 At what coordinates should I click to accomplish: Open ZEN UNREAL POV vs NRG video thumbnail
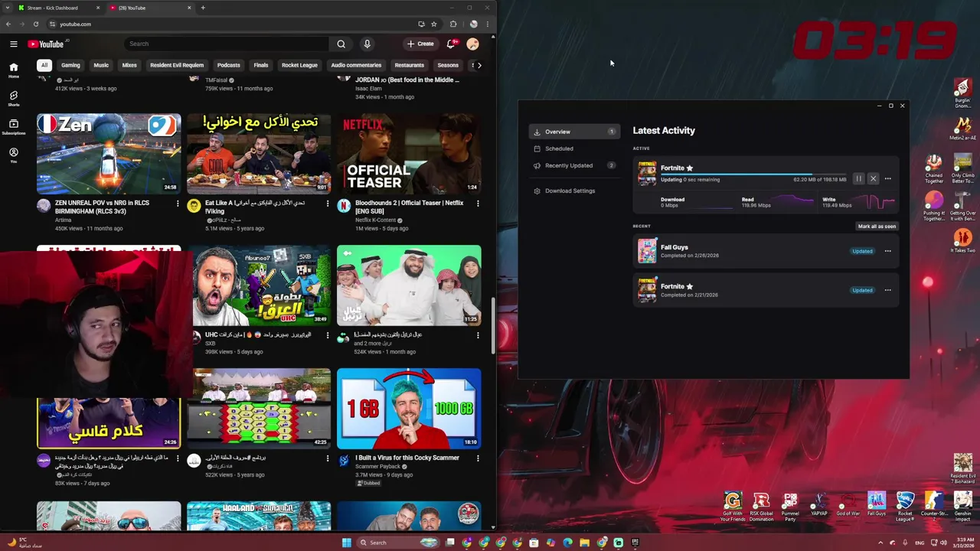[109, 154]
